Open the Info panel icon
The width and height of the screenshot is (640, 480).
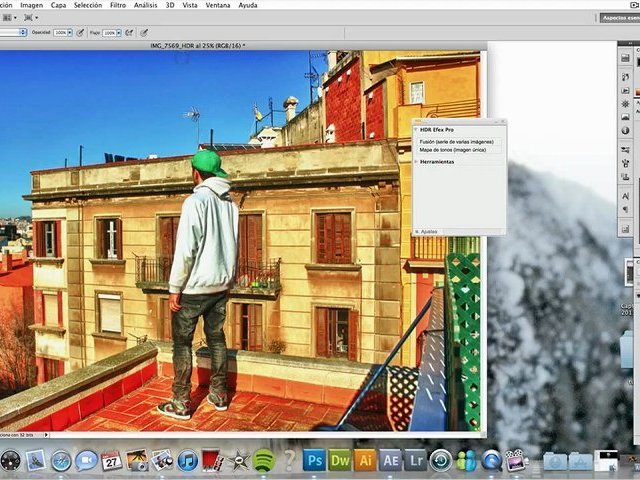click(x=625, y=131)
